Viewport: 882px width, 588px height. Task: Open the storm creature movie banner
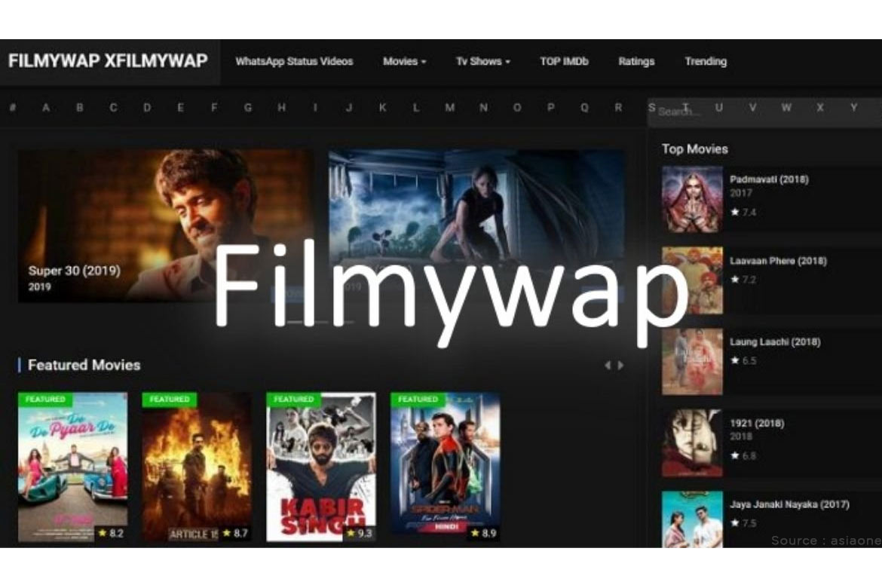click(476, 225)
